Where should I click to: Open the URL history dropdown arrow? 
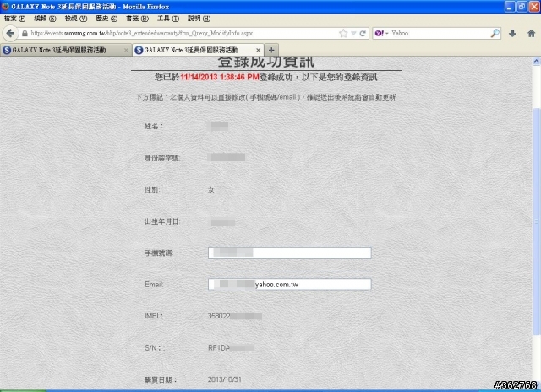coord(353,34)
